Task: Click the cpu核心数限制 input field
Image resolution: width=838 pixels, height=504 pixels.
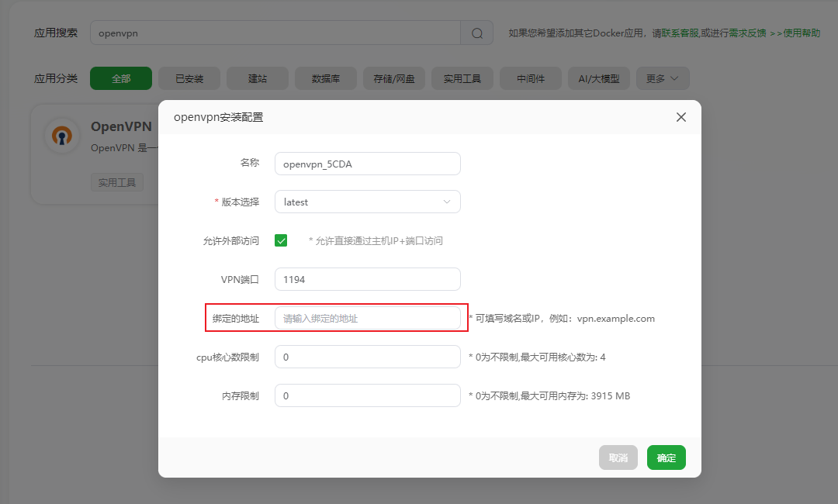Action: tap(368, 357)
